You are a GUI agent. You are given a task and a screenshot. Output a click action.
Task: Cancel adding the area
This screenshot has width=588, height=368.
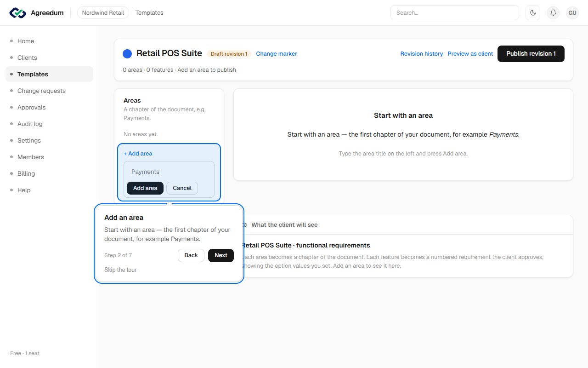(x=182, y=188)
